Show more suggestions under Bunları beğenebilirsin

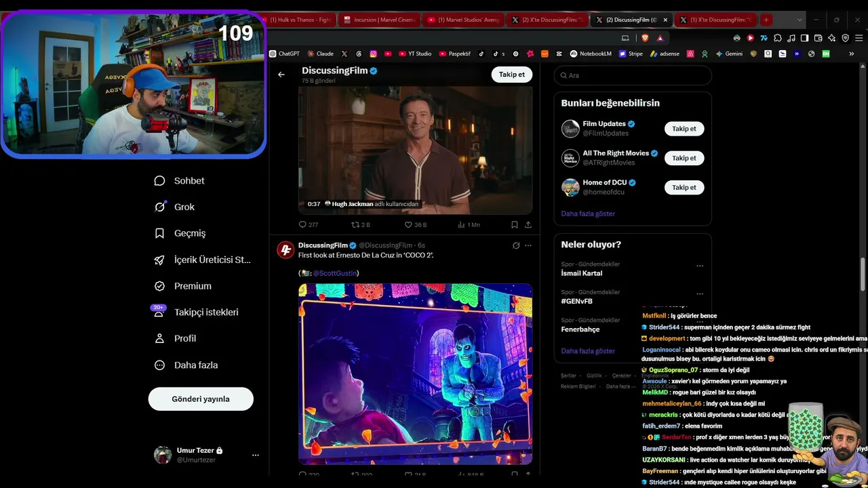click(588, 213)
